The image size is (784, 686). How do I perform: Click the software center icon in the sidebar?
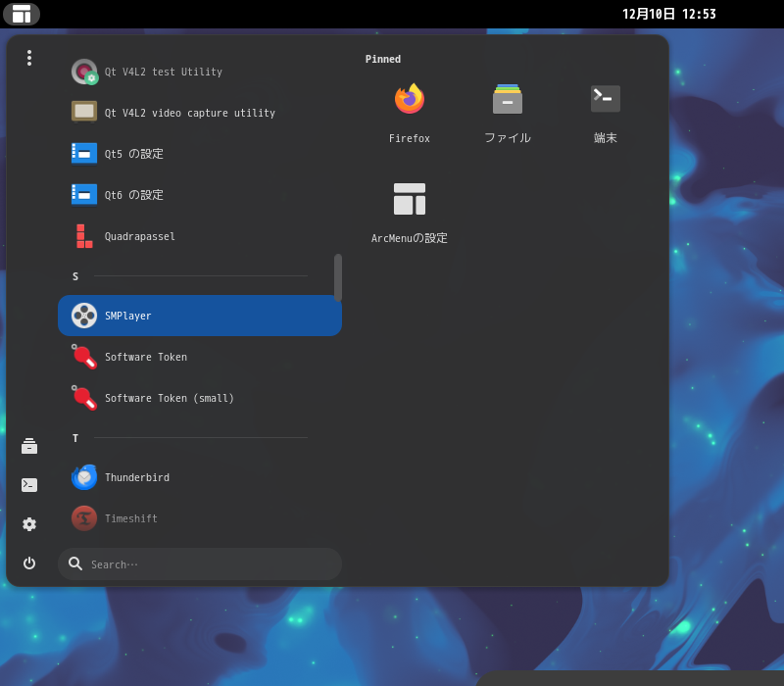pos(28,445)
